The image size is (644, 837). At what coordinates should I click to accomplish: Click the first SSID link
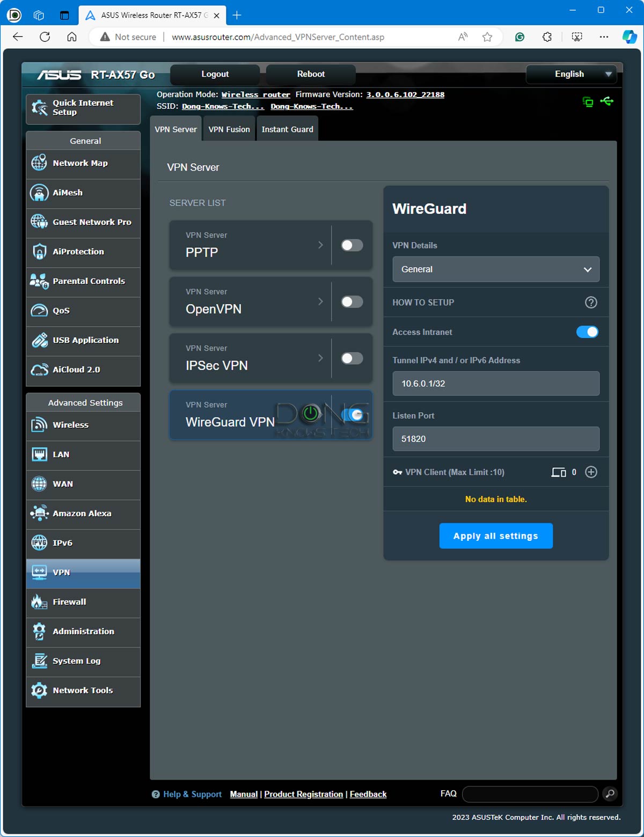[223, 106]
